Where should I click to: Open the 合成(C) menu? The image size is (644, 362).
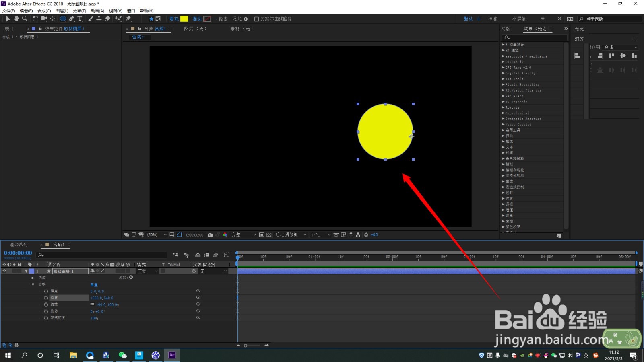click(x=44, y=11)
